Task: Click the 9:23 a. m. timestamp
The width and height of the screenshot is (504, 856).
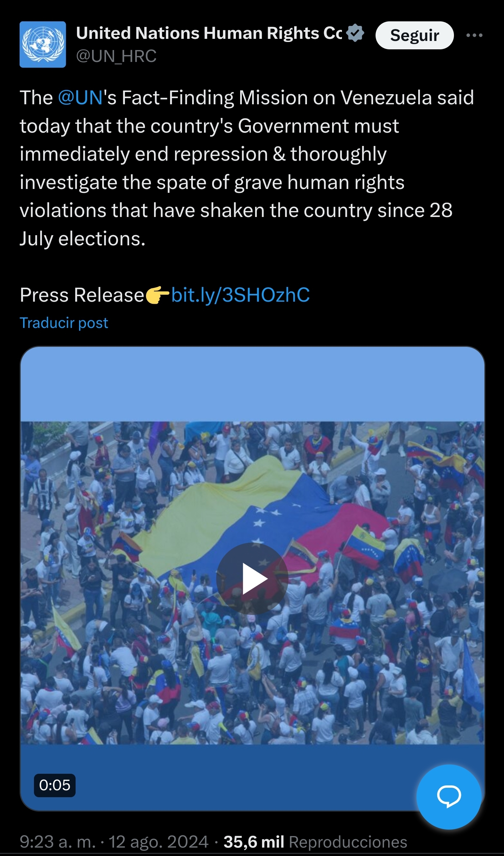Action: 58,842
